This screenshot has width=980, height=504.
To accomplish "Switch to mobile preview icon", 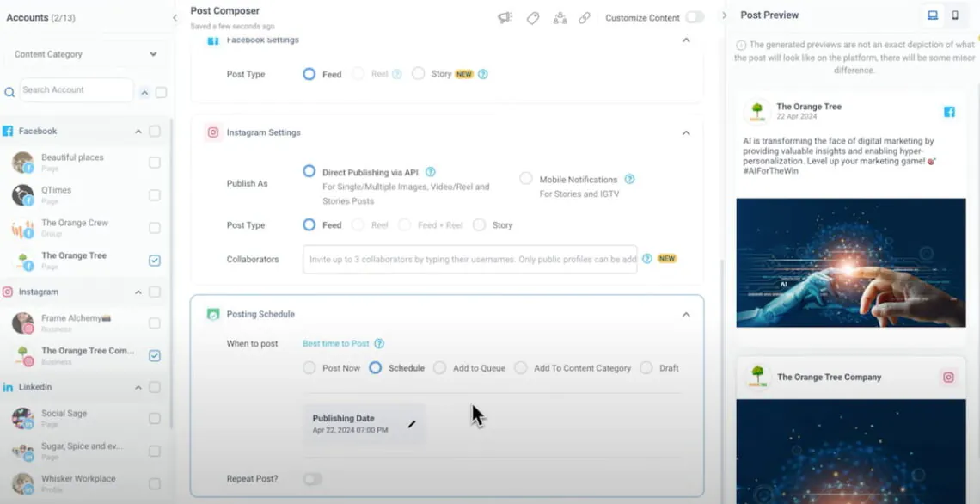I will pyautogui.click(x=955, y=15).
